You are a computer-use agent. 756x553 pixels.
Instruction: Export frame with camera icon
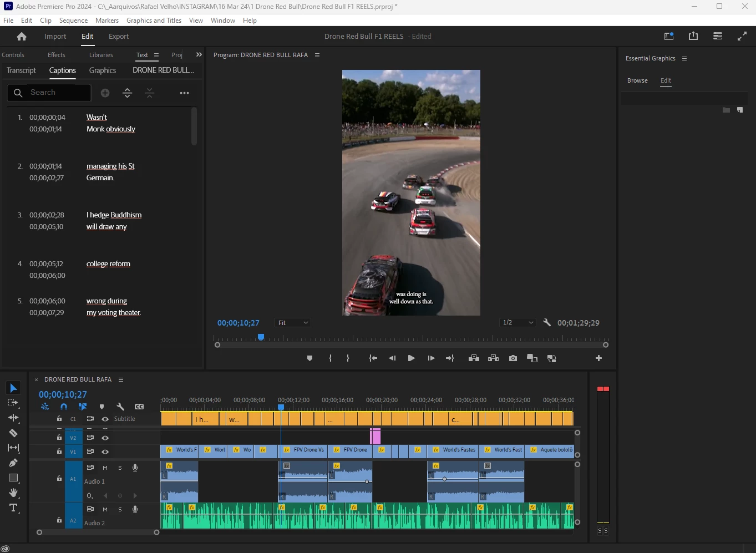tap(513, 358)
